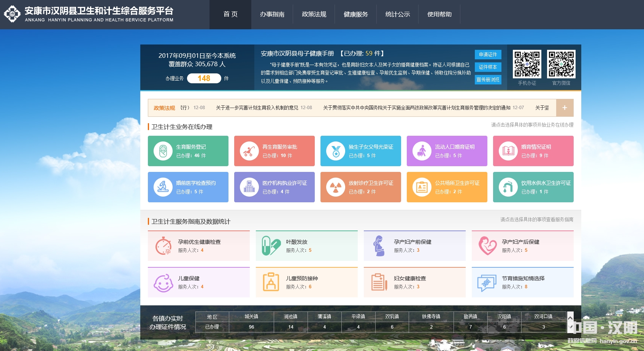Open news about 全面两孩政策改革 notice
Viewport: 644px width, 351px height.
pyautogui.click(x=417, y=108)
